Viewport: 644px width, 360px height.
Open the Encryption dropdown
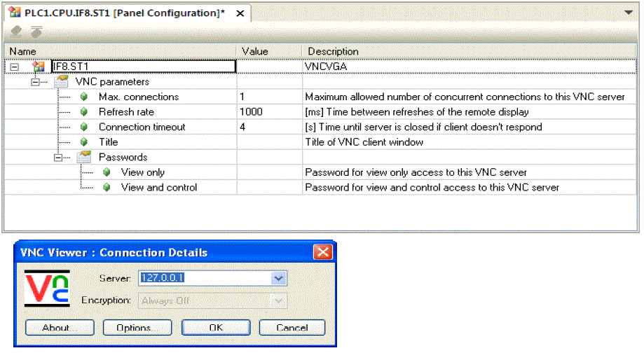tap(278, 300)
